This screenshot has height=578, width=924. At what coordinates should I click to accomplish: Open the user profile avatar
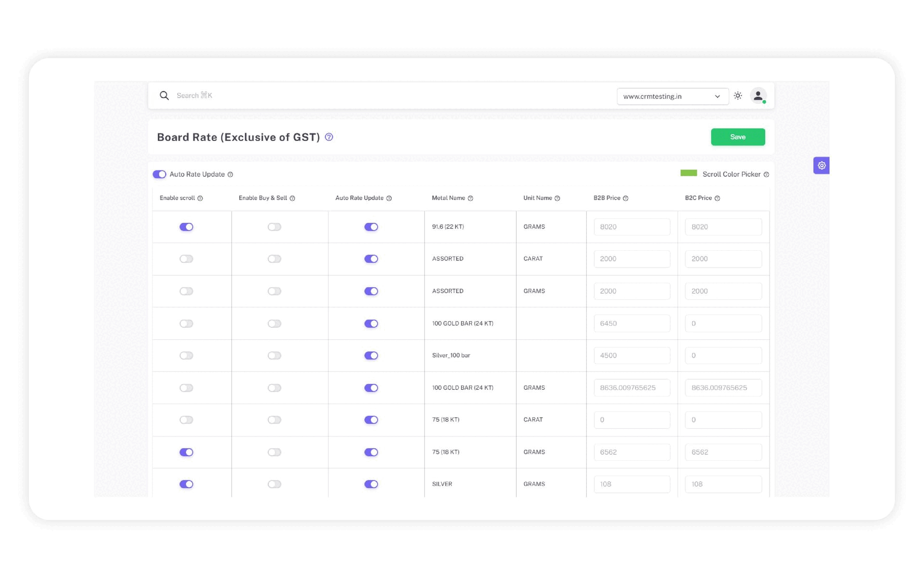(758, 96)
